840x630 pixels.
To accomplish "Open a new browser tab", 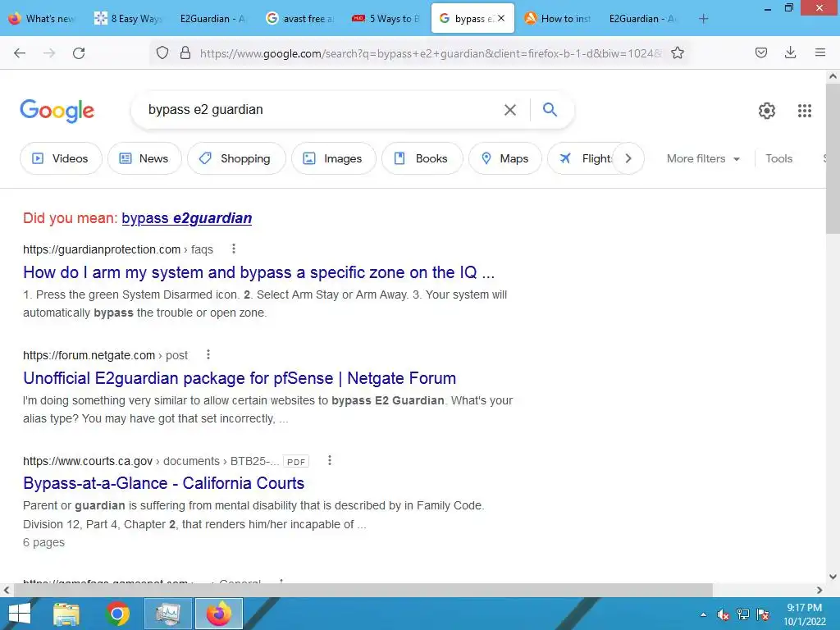I will click(703, 19).
